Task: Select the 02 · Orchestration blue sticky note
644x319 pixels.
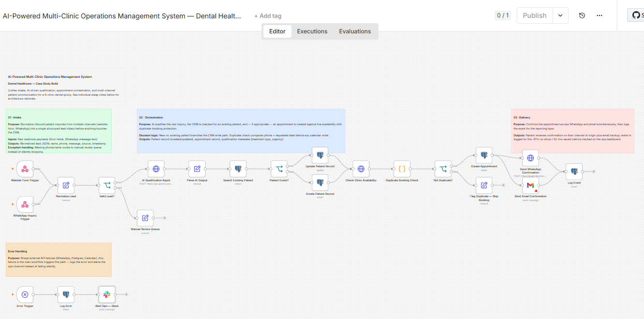Action: pos(241,131)
